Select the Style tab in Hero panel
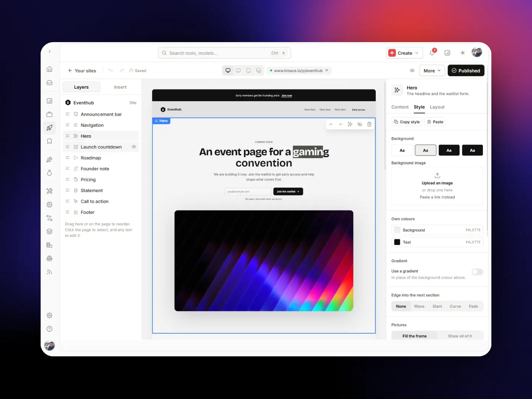 419,107
